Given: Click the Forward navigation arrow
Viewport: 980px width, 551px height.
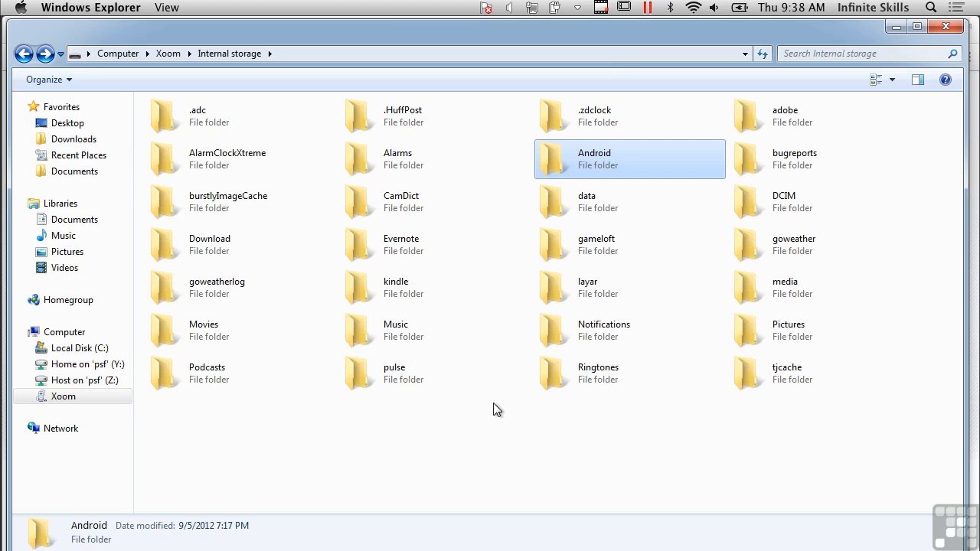Looking at the screenshot, I should point(45,54).
